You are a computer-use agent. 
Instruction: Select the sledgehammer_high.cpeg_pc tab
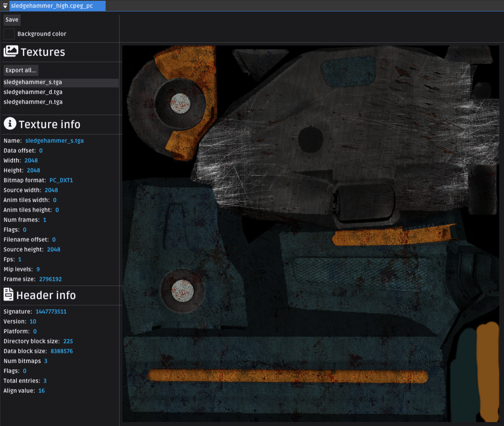52,6
